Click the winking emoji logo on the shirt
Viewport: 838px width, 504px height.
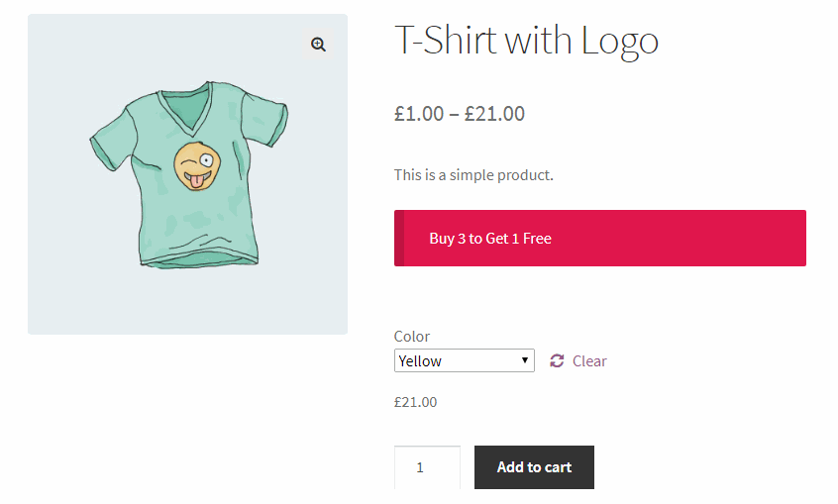point(194,165)
